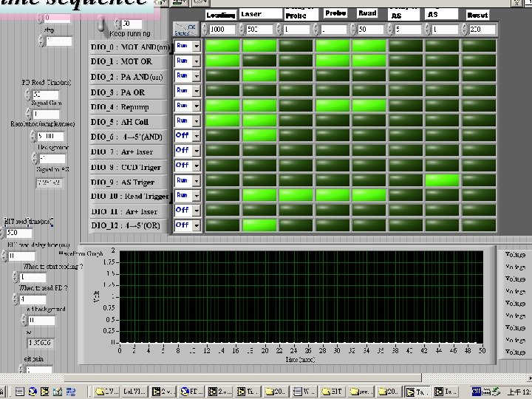Click the EIT read time field showing 520
The height and width of the screenshot is (399, 532).
click(x=19, y=233)
